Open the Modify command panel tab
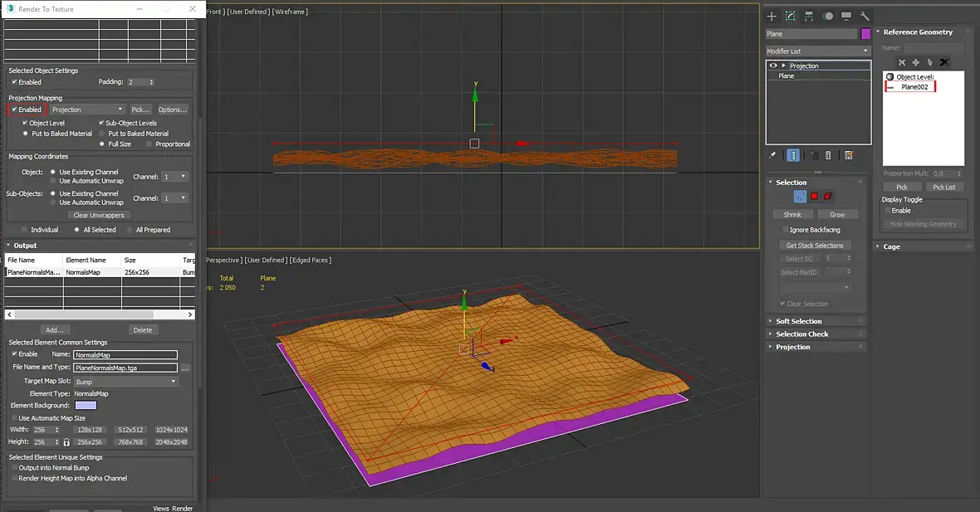Viewport: 980px width, 512px height. pos(791,17)
